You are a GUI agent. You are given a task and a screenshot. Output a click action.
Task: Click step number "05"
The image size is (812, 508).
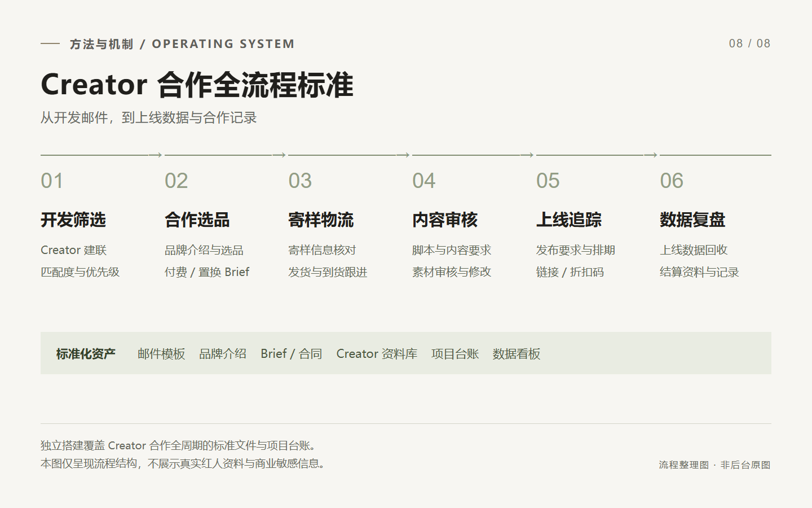(548, 181)
